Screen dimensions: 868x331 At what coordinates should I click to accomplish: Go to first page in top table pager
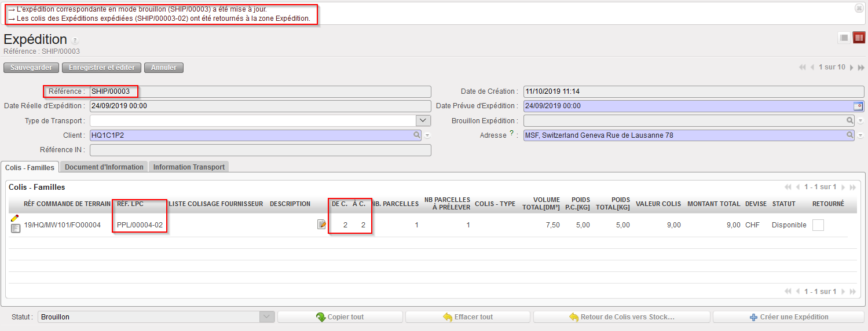(x=788, y=187)
